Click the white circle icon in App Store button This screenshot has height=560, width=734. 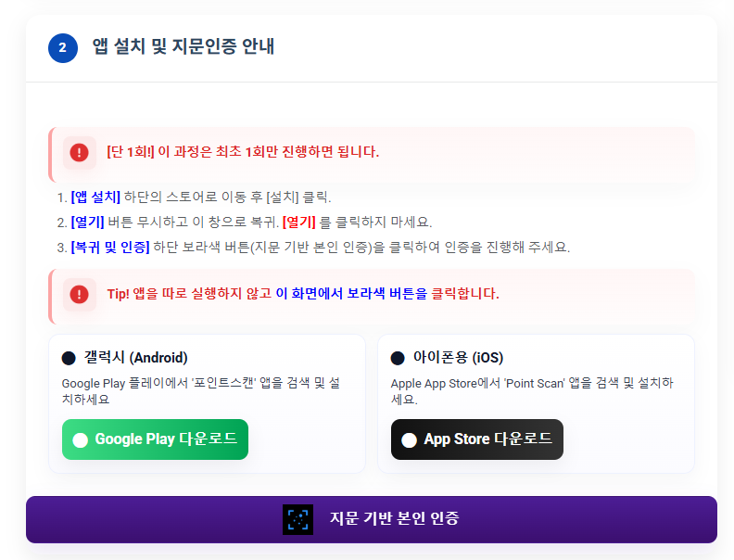point(409,440)
